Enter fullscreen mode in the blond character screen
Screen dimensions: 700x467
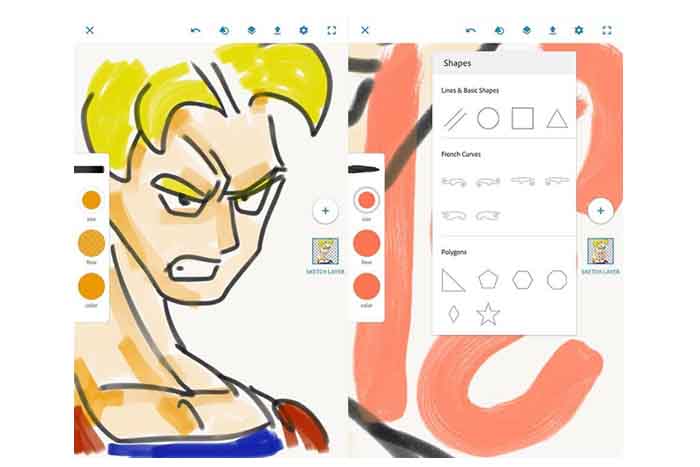(x=332, y=30)
